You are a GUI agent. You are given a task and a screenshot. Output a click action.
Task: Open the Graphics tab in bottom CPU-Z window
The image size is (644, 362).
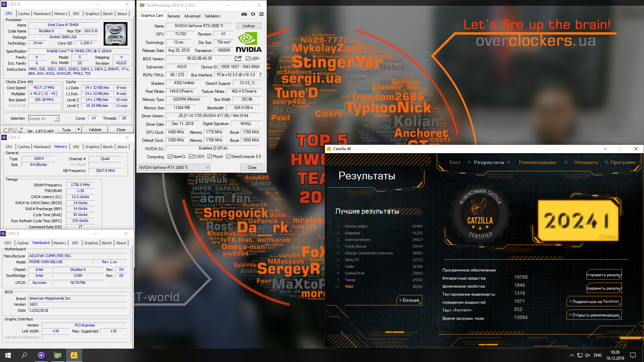pos(91,243)
